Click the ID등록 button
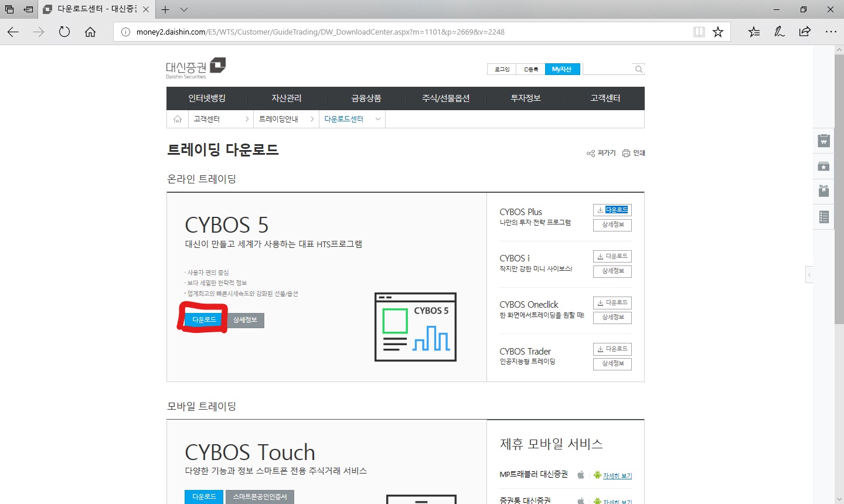 coord(531,69)
